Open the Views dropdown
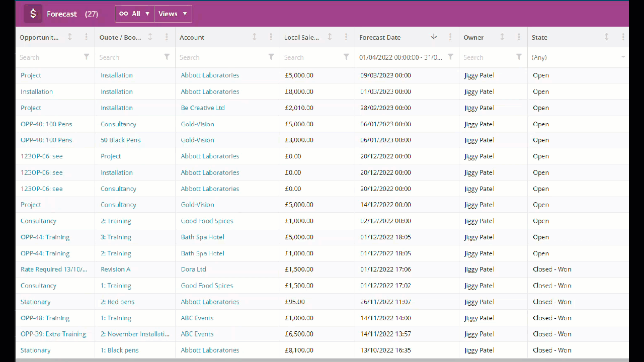This screenshot has width=644, height=362. pos(173,14)
